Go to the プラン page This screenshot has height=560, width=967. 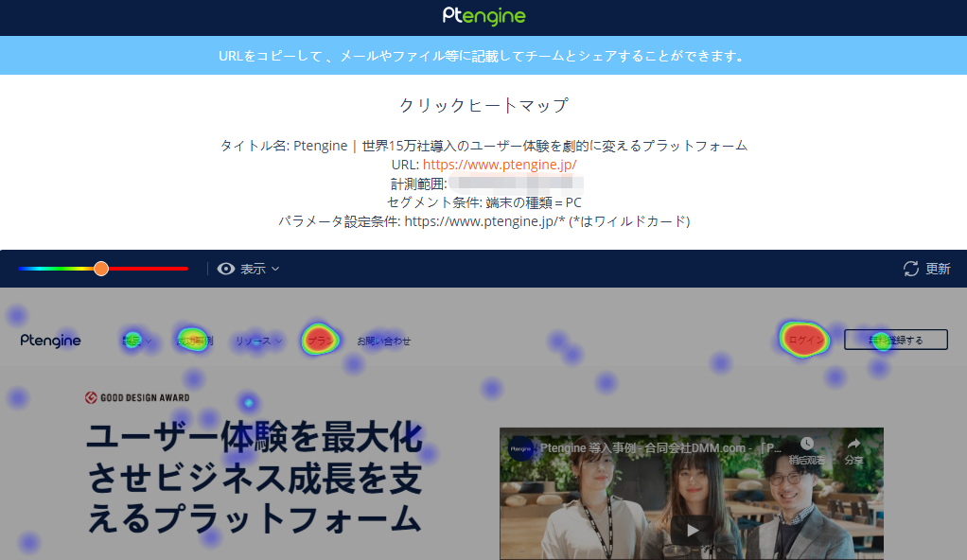pyautogui.click(x=320, y=341)
